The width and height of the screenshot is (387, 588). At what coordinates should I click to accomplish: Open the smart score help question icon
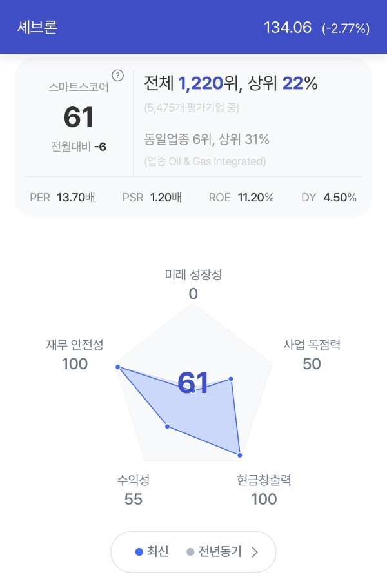click(117, 76)
